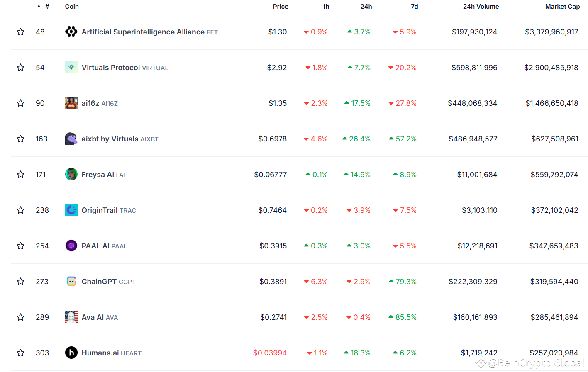
Task: Click the ascending sort arrow beside the rank column
Action: (39, 6)
